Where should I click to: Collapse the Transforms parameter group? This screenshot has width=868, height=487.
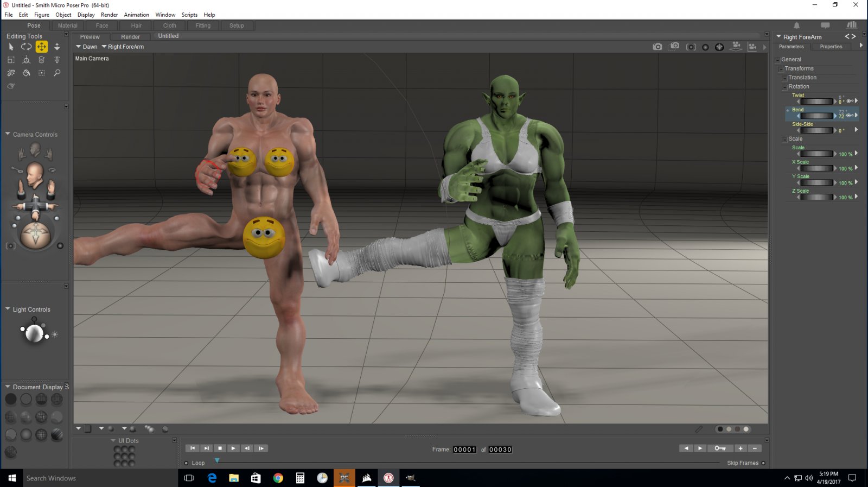pos(781,69)
